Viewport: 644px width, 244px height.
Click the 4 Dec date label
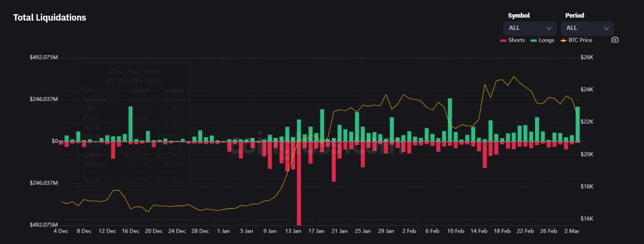[61, 230]
